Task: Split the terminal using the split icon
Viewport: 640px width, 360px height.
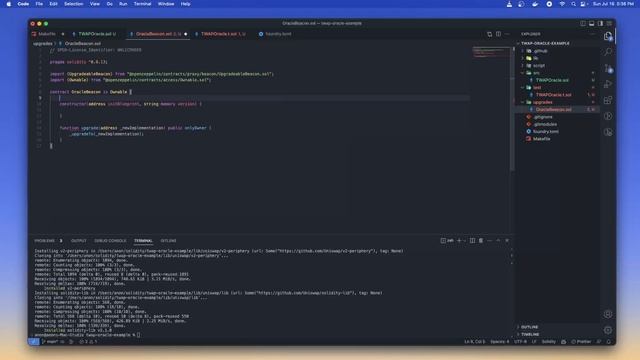Action: [472, 241]
